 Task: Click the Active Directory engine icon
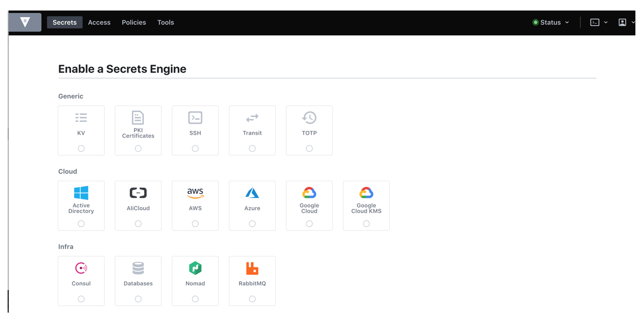pyautogui.click(x=81, y=193)
